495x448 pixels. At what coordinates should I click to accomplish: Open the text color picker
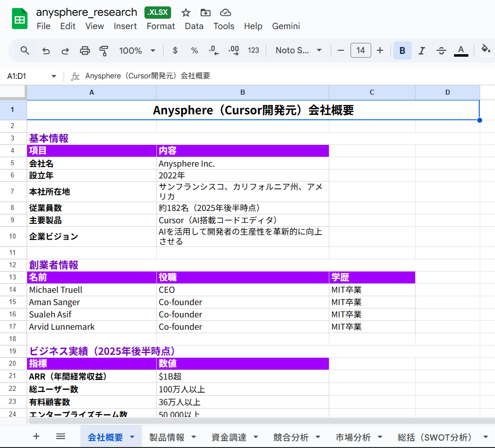[x=461, y=50]
